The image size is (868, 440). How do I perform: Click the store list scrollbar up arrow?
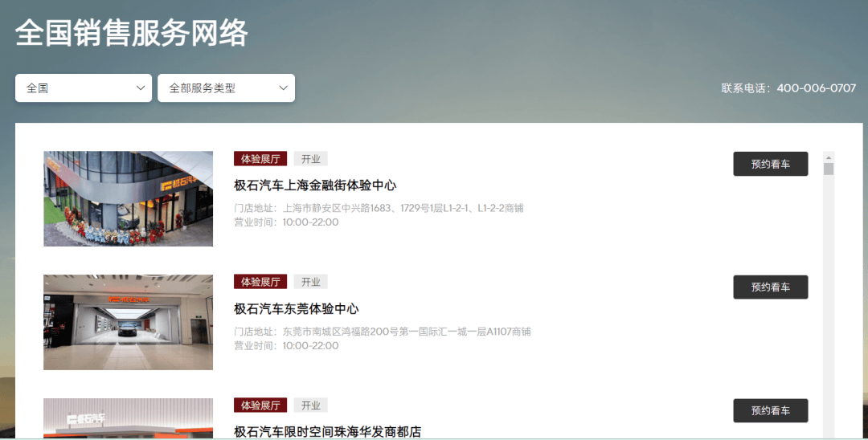click(829, 157)
